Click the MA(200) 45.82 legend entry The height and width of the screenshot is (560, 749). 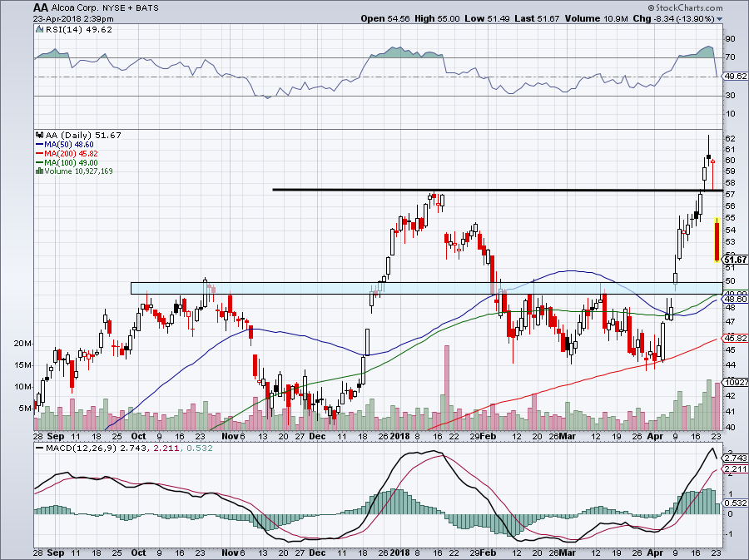[x=72, y=154]
